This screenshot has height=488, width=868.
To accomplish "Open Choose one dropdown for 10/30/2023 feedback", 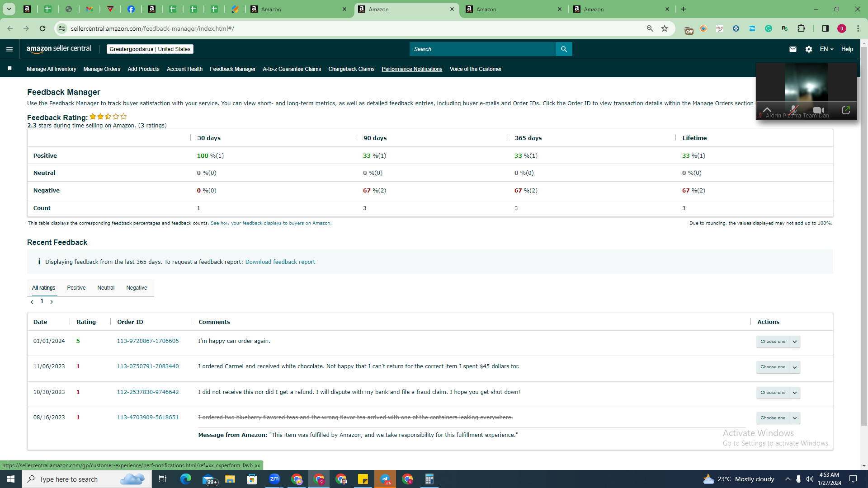I will pyautogui.click(x=778, y=393).
